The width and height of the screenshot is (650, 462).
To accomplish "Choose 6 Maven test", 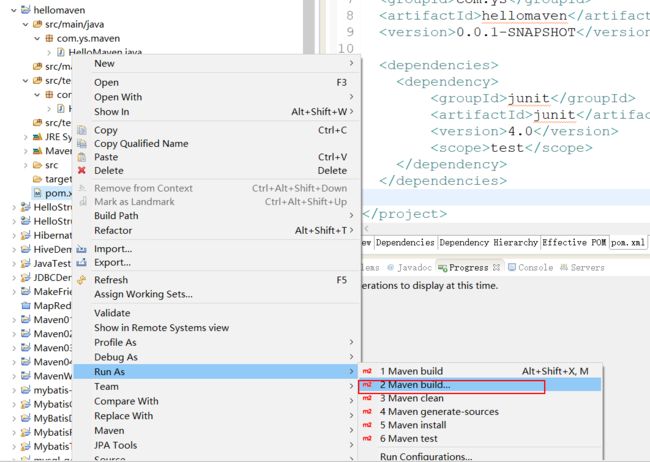I will pyautogui.click(x=480, y=438).
